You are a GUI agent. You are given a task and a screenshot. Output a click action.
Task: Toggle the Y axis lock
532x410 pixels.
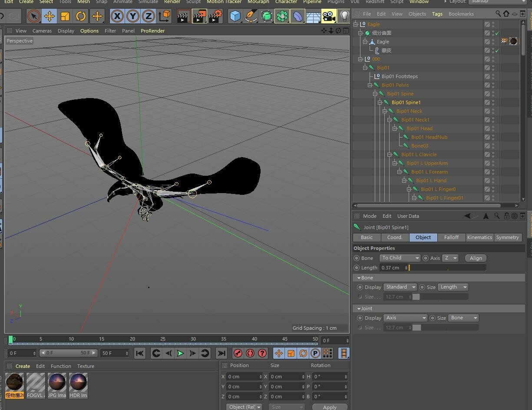point(132,16)
